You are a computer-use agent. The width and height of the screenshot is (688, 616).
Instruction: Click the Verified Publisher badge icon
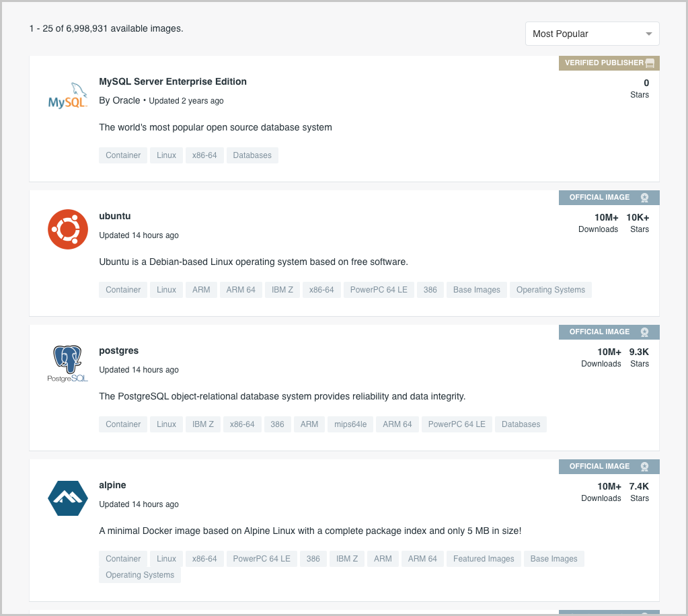point(648,63)
